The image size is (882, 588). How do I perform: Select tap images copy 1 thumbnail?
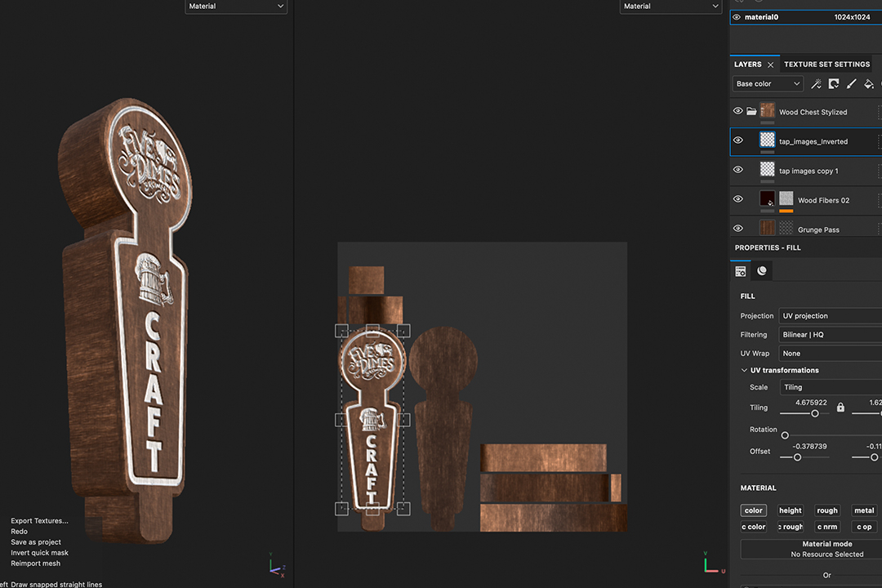767,169
